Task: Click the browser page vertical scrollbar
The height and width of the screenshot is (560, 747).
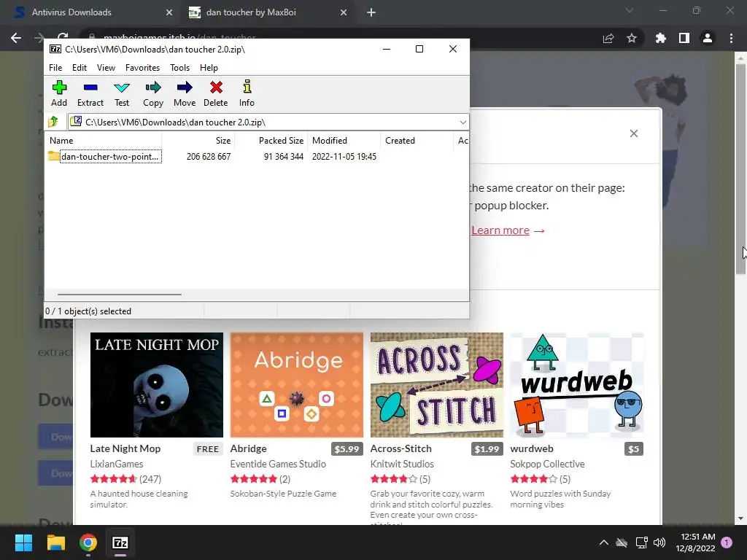Action: pos(740,169)
